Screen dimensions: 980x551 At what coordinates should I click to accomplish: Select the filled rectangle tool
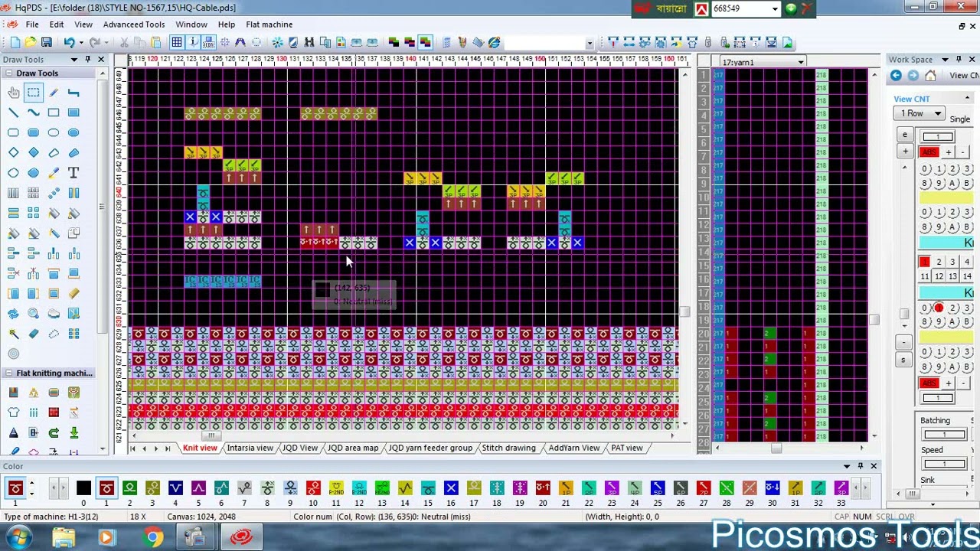[x=73, y=112]
